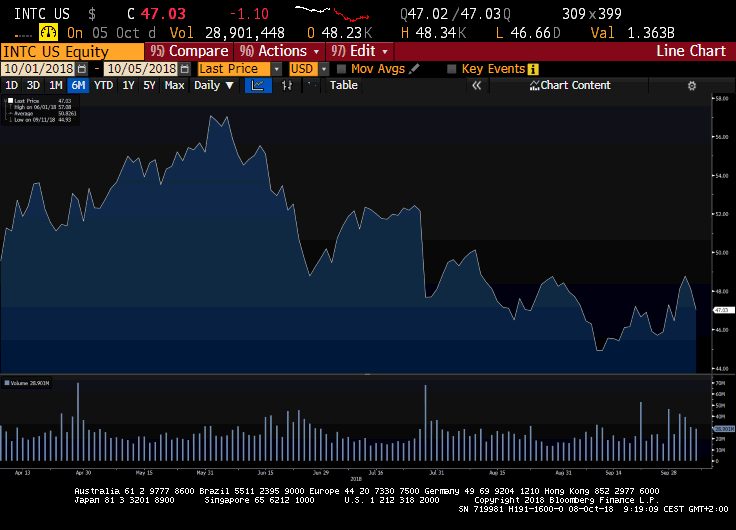Expand the Last Price field dropdown
The image size is (736, 530).
(276, 69)
